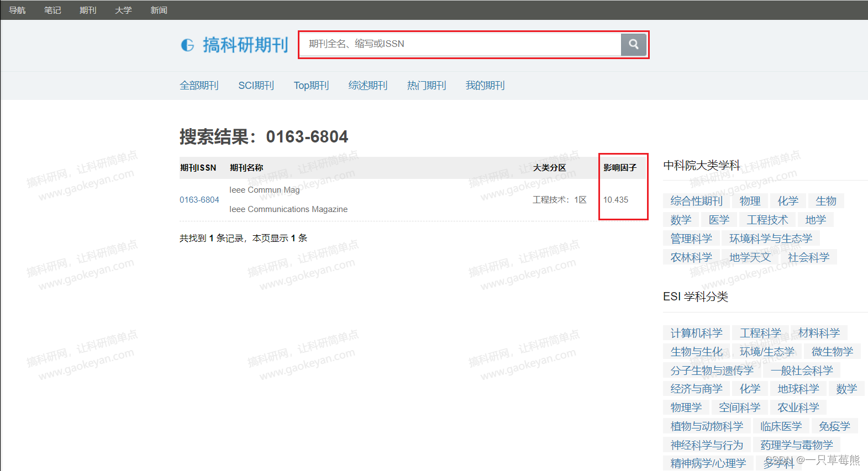Open 新闻 in the top bar
The height and width of the screenshot is (471, 868).
click(x=159, y=10)
